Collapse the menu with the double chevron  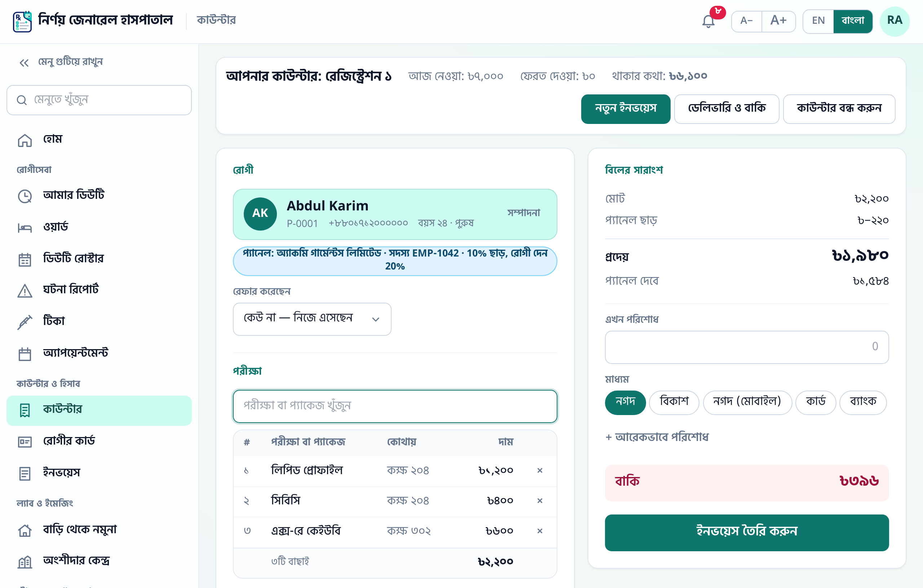(x=24, y=62)
